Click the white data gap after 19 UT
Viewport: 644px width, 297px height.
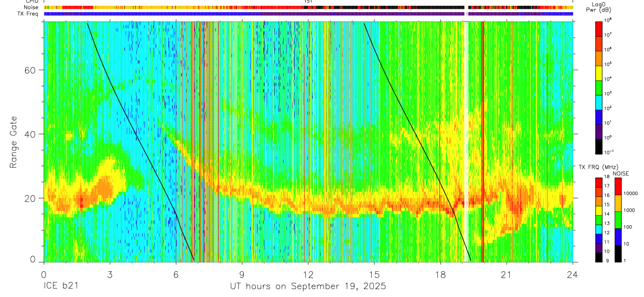point(466,141)
